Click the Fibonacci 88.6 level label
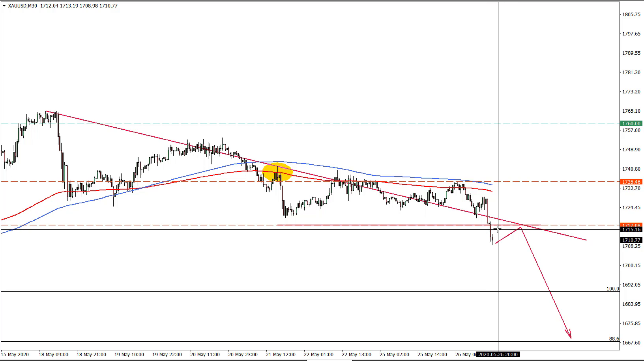Image resolution: width=644 pixels, height=361 pixels. (614, 339)
